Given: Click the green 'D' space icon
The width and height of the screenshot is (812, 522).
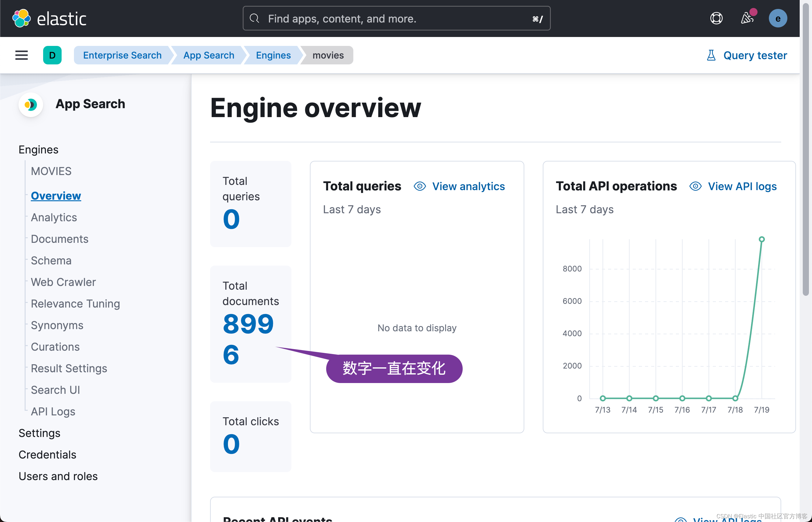Looking at the screenshot, I should coord(52,55).
